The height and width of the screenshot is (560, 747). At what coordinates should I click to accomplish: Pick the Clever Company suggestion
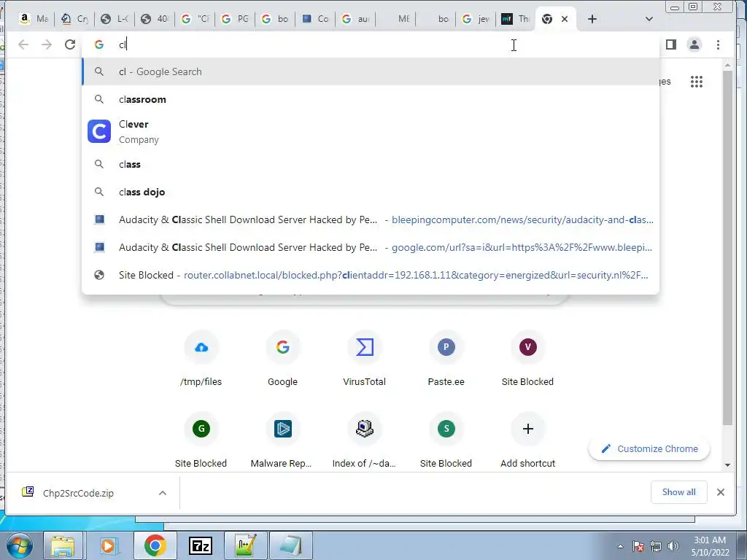pos(371,132)
